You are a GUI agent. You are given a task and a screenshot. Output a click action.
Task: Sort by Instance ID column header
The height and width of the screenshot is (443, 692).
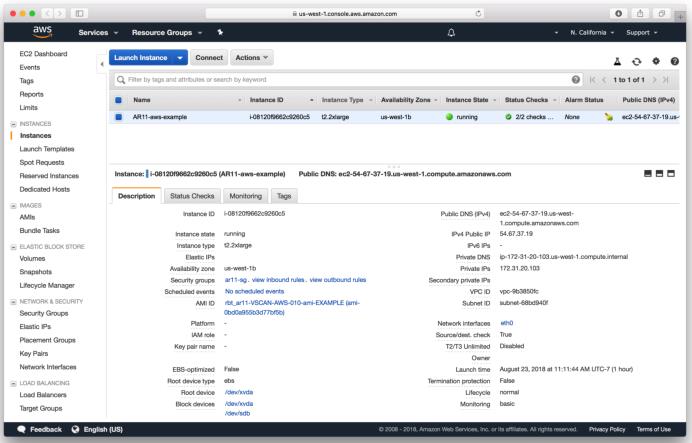click(x=267, y=100)
